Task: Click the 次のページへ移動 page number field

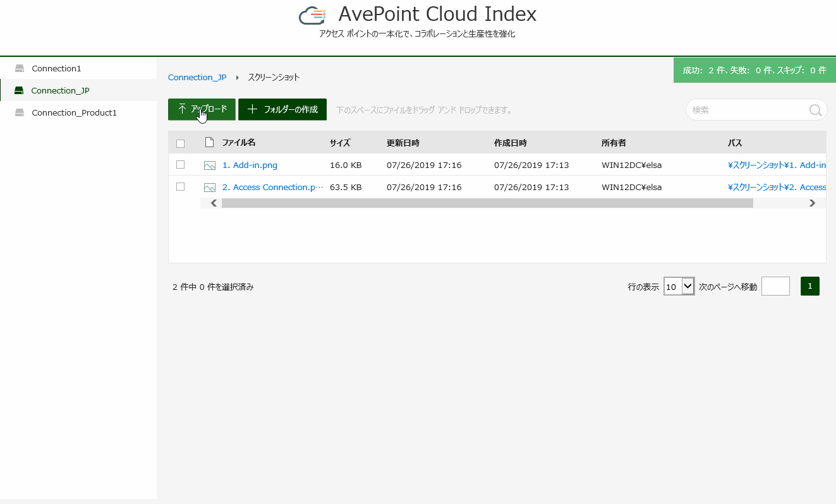Action: (775, 286)
